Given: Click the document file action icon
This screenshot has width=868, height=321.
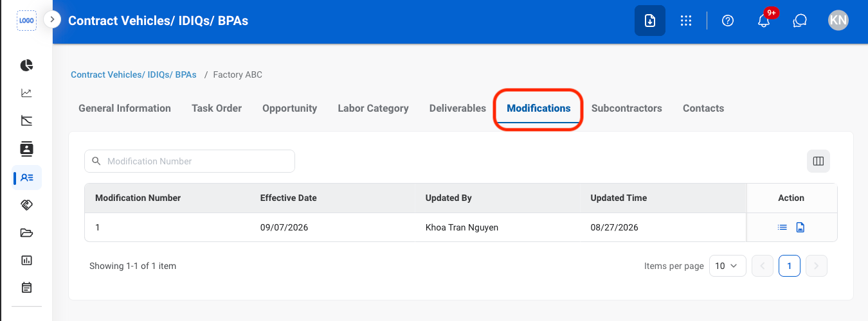Looking at the screenshot, I should tap(800, 227).
